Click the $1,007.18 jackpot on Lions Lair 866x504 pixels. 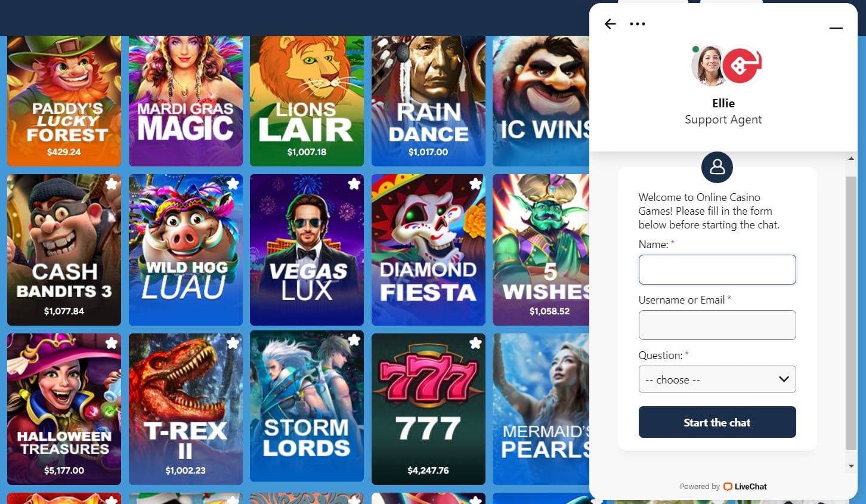coord(307,152)
